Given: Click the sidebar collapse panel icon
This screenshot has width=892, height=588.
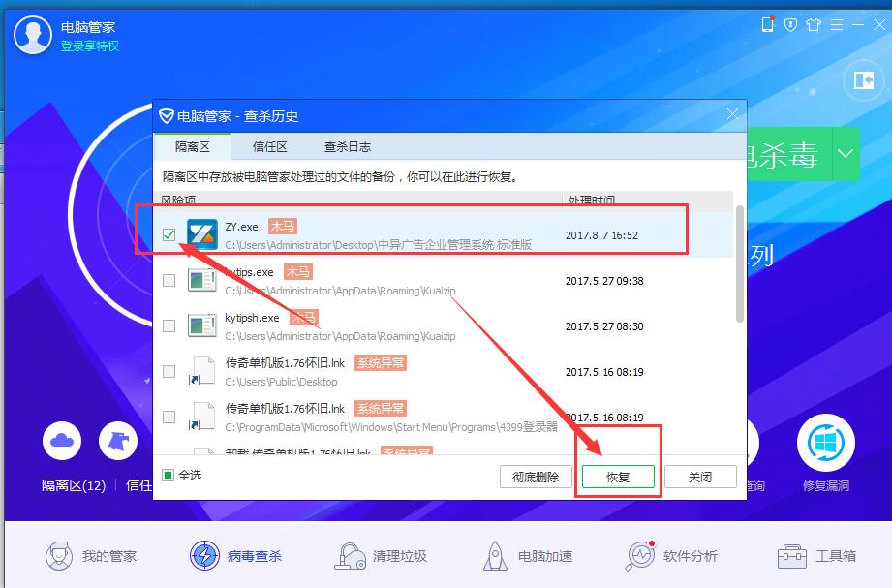Looking at the screenshot, I should pos(863,80).
